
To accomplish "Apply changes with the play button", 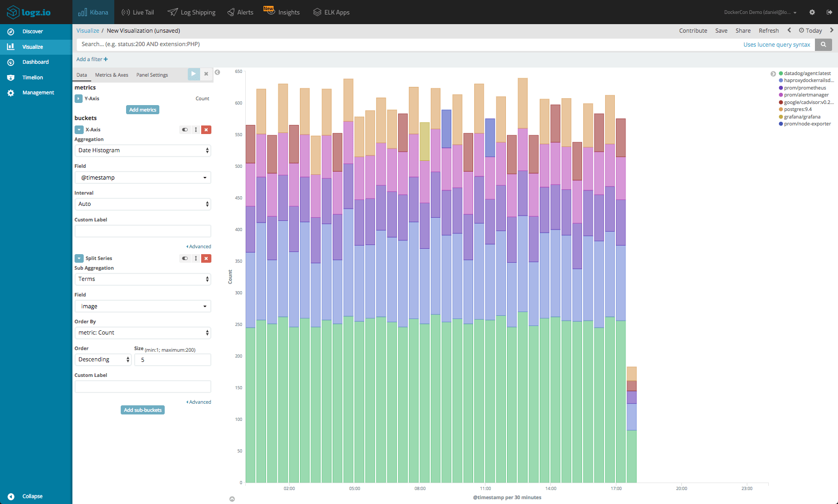I will [194, 74].
